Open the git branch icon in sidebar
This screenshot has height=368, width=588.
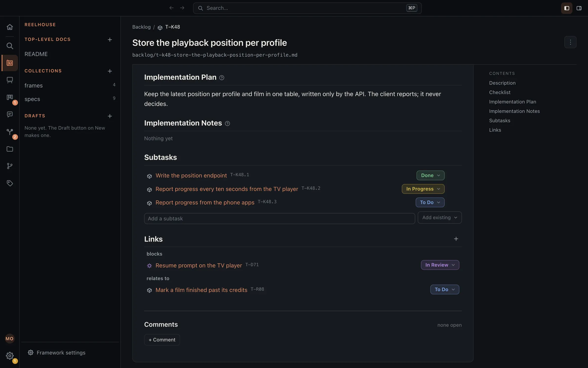(10, 166)
